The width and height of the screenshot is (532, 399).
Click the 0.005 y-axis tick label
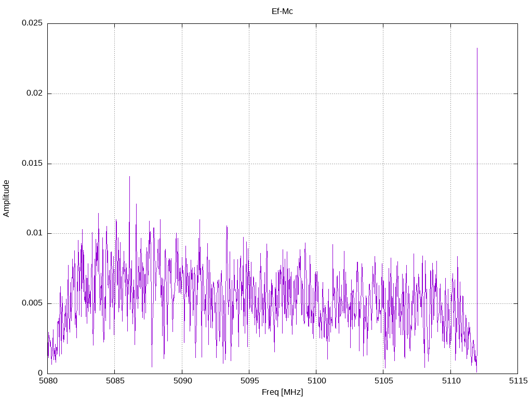coord(31,303)
